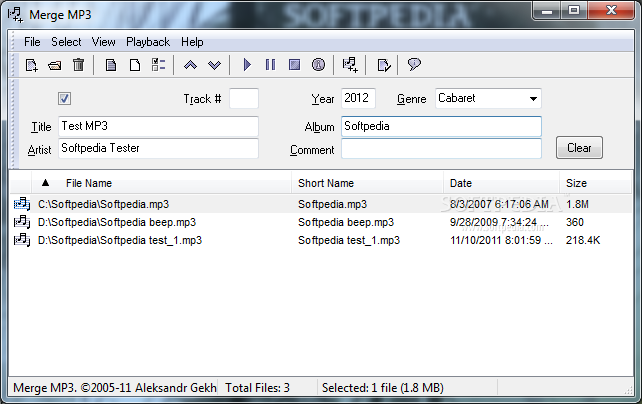The image size is (642, 404).
Task: Click the music icon beside Softpedia test_1.mp3
Action: 22,240
